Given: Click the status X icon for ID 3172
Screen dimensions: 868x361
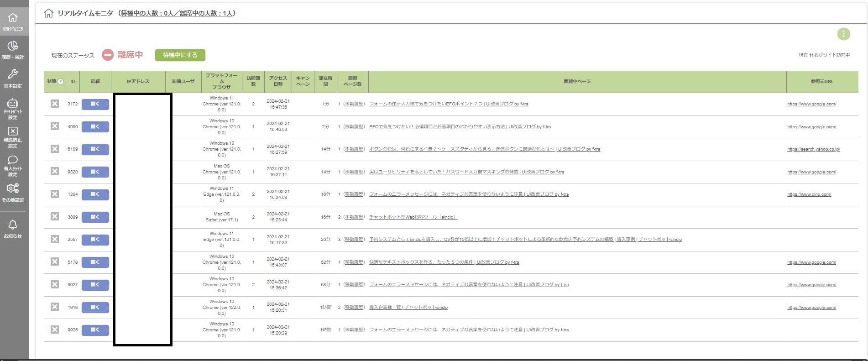Looking at the screenshot, I should 55,104.
